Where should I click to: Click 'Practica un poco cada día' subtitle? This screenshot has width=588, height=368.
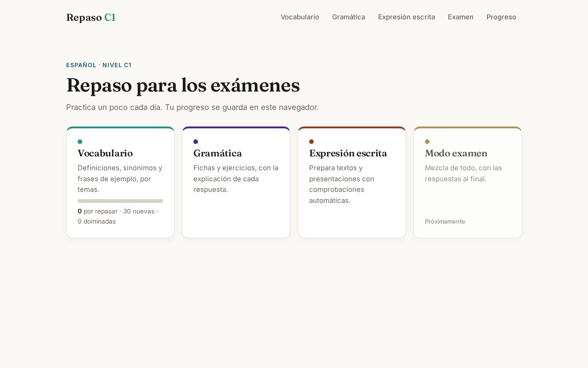coord(192,107)
